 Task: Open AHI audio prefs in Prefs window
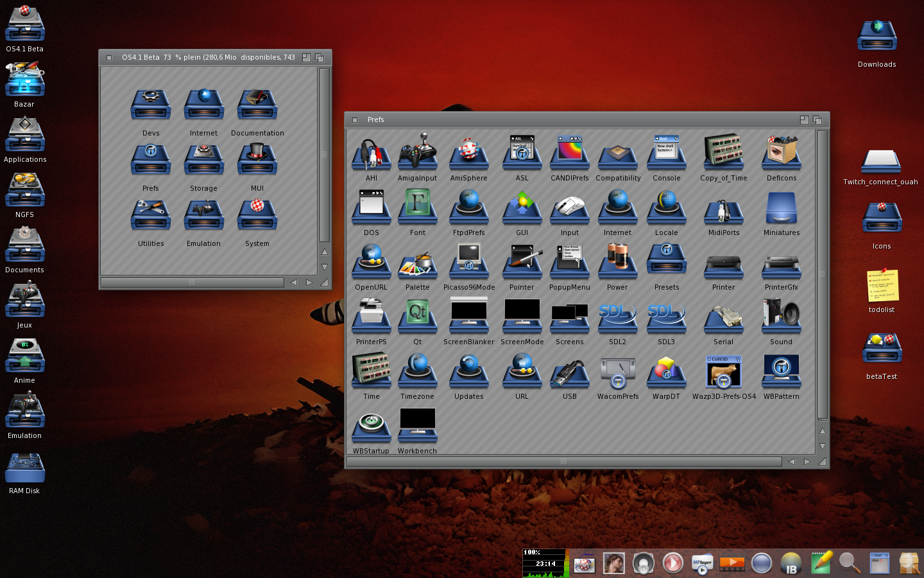[x=371, y=154]
